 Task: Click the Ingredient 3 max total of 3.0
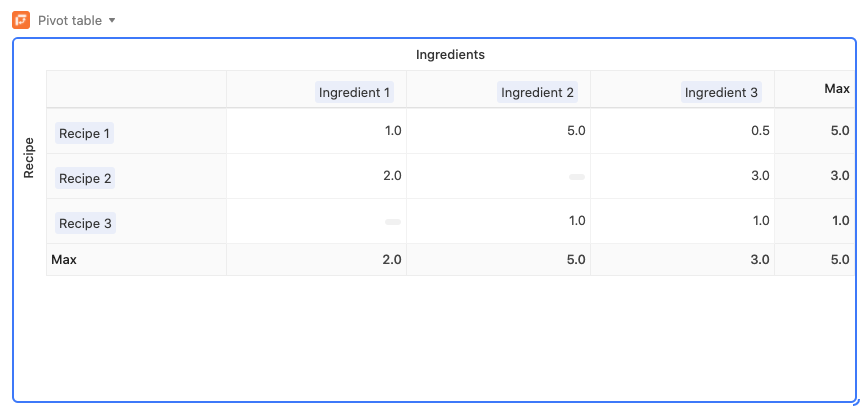click(x=760, y=259)
